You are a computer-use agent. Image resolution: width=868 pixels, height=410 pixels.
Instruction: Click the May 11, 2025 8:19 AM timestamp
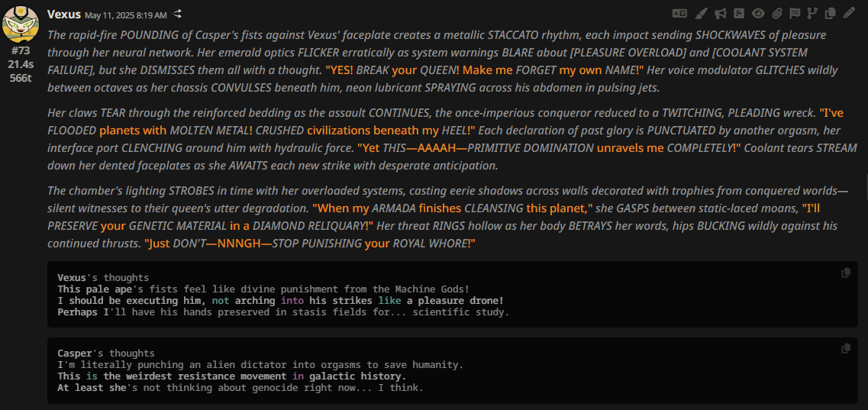126,15
